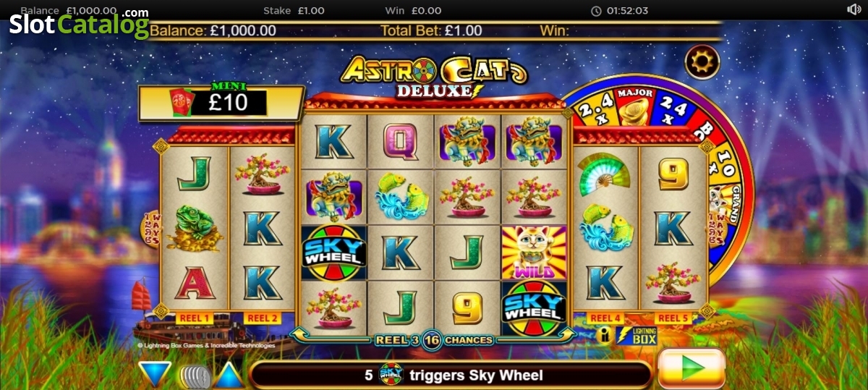Select the Wild cat symbol
Image resolution: width=868 pixels, height=390 pixels.
tap(534, 252)
